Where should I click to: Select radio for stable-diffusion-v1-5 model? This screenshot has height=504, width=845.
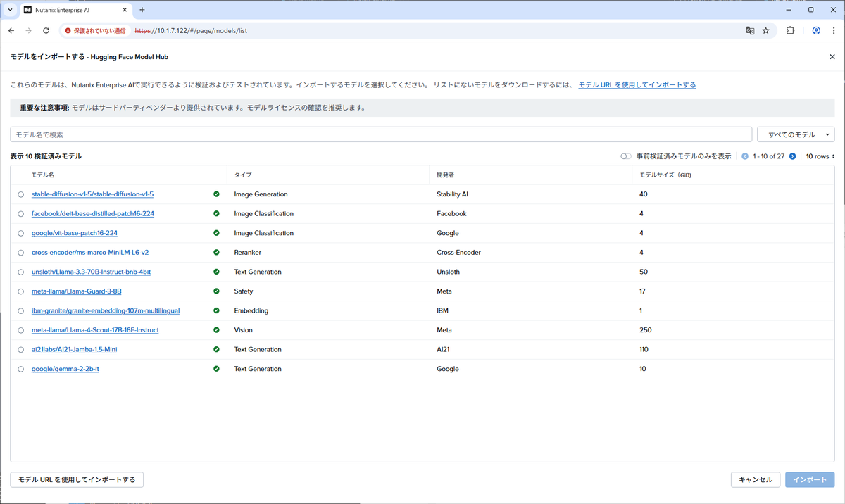[x=21, y=194]
